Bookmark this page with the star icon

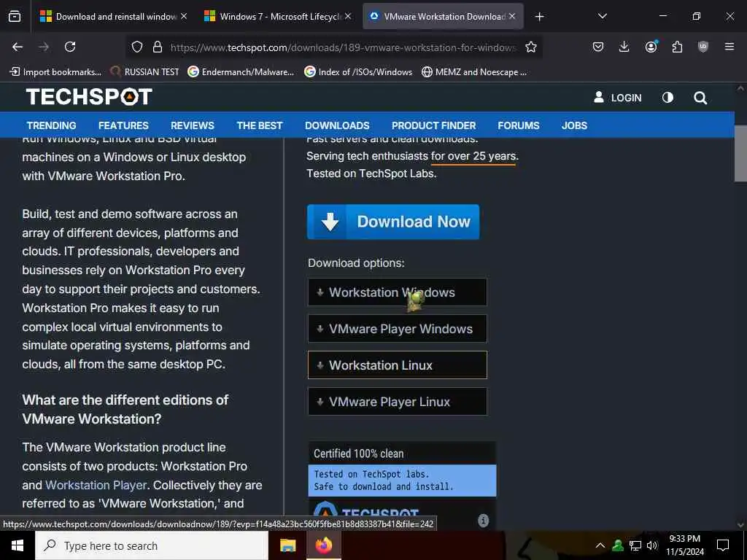coord(531,47)
